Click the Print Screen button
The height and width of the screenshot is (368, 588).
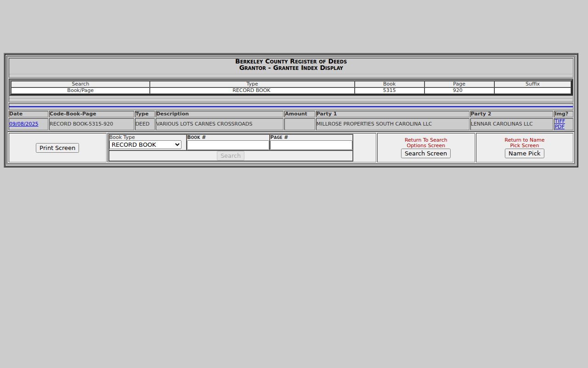tap(57, 148)
